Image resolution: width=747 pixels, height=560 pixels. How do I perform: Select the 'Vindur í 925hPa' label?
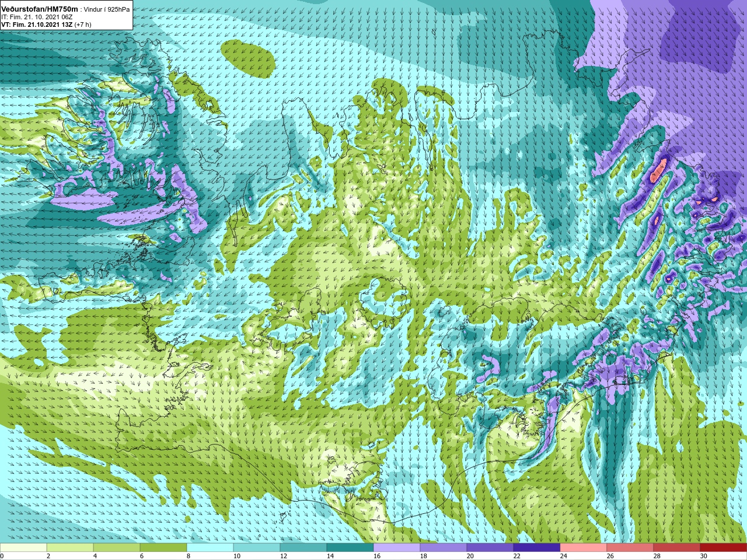[107, 9]
